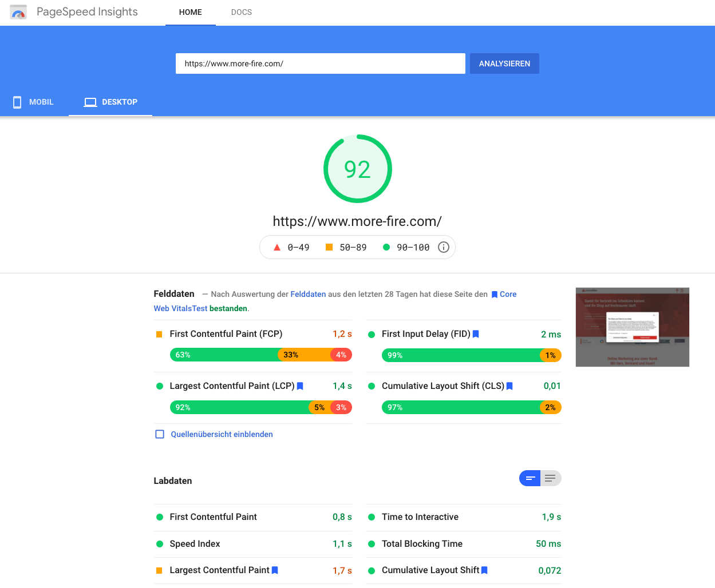The image size is (715, 588).
Task: Switch to the Mobil tab
Action: point(34,102)
